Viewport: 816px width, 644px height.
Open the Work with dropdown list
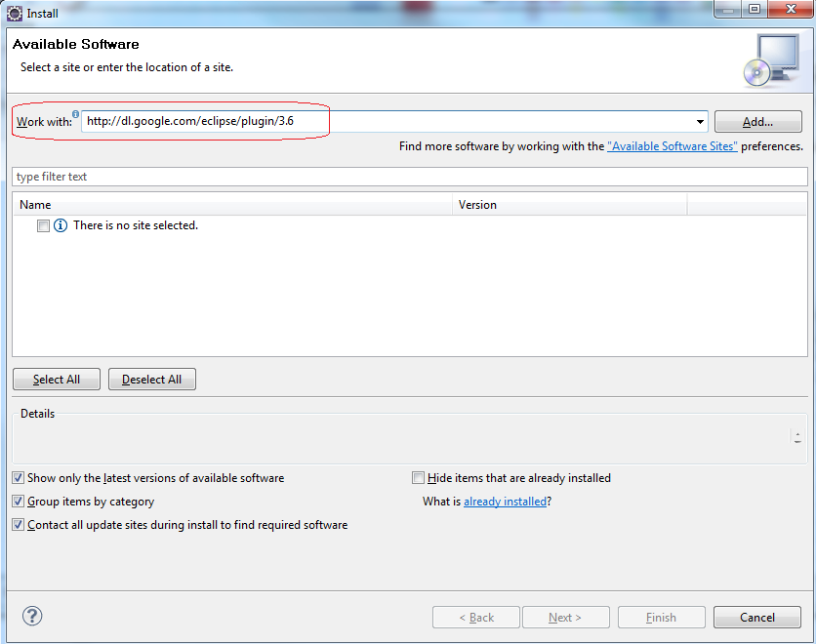point(699,121)
